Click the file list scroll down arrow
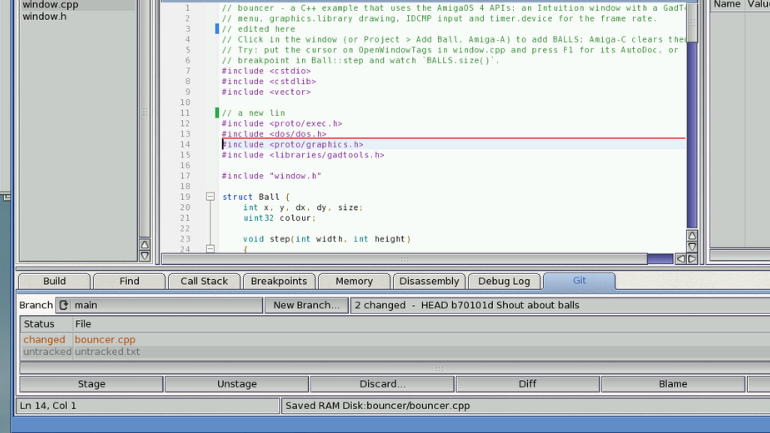Screen dimensions: 770x433 click(x=145, y=256)
